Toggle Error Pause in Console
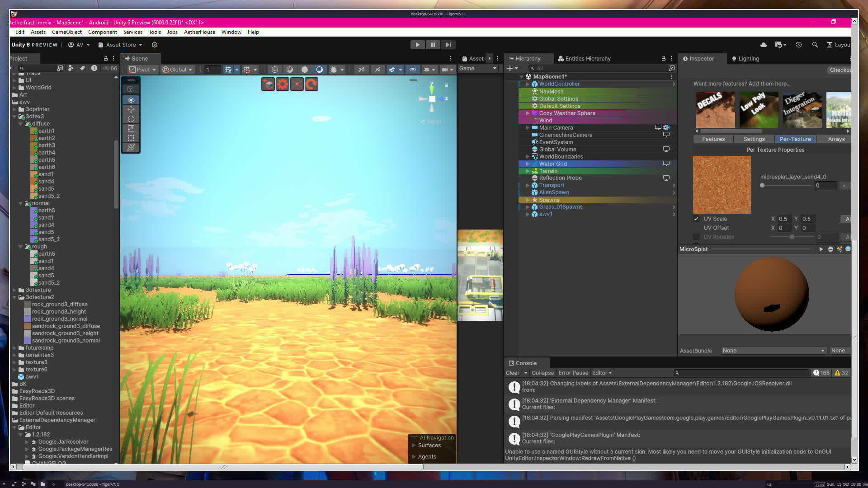868x488 pixels. pyautogui.click(x=573, y=373)
